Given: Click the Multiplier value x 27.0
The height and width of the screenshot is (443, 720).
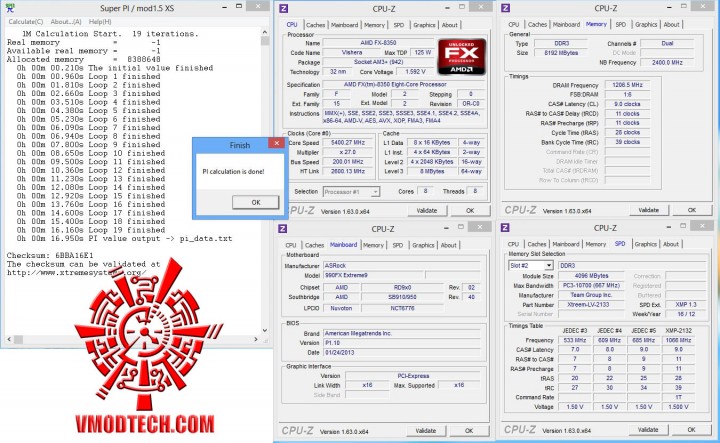Looking at the screenshot, I should 348,152.
